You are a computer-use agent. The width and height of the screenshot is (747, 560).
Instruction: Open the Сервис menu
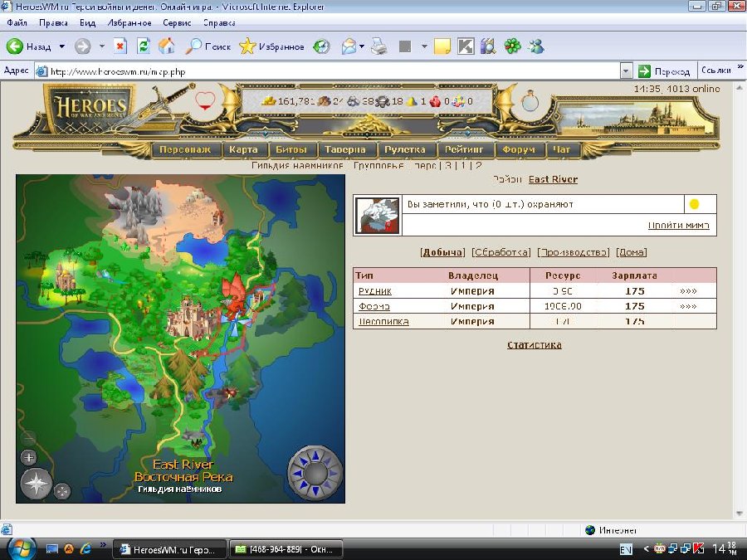point(177,22)
